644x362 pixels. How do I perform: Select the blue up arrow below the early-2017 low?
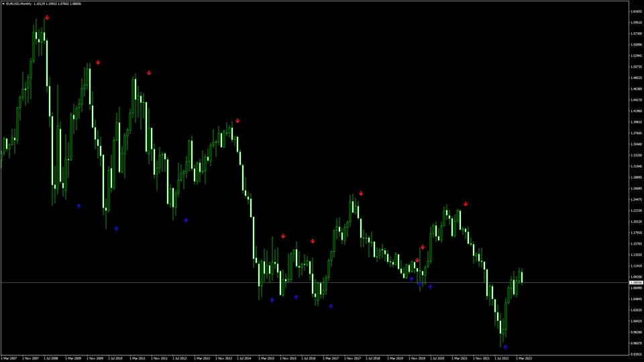[331, 306]
